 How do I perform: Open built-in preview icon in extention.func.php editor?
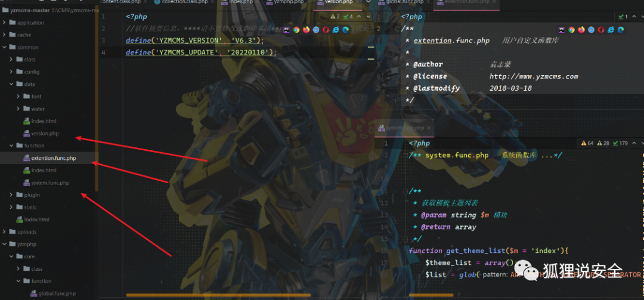point(562,30)
